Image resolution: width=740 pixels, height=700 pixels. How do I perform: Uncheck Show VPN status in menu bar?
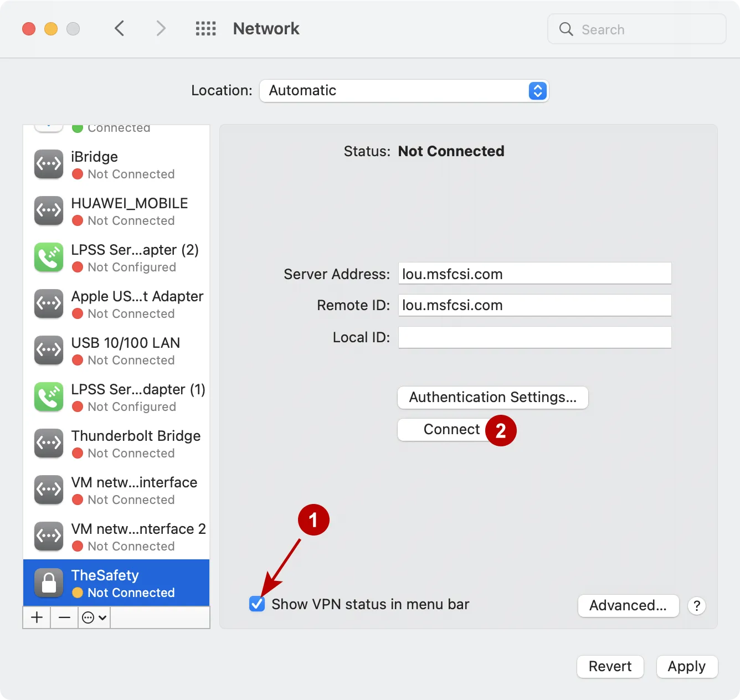257,604
